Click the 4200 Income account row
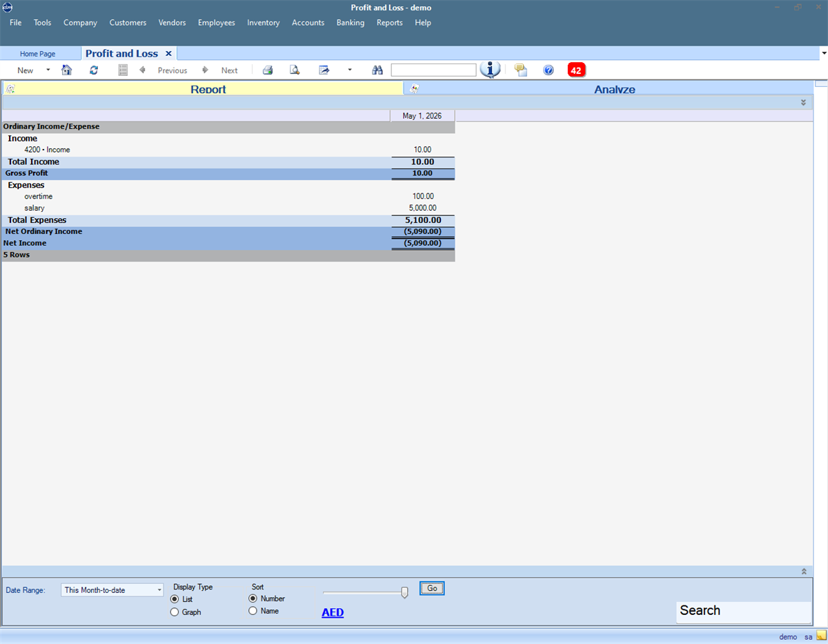This screenshot has width=828, height=644. (x=228, y=149)
